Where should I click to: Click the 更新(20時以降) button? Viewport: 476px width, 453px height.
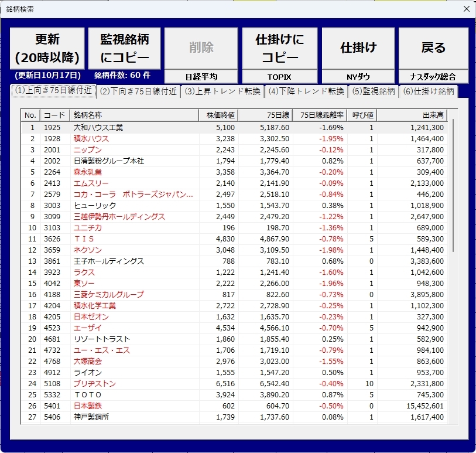pos(47,49)
